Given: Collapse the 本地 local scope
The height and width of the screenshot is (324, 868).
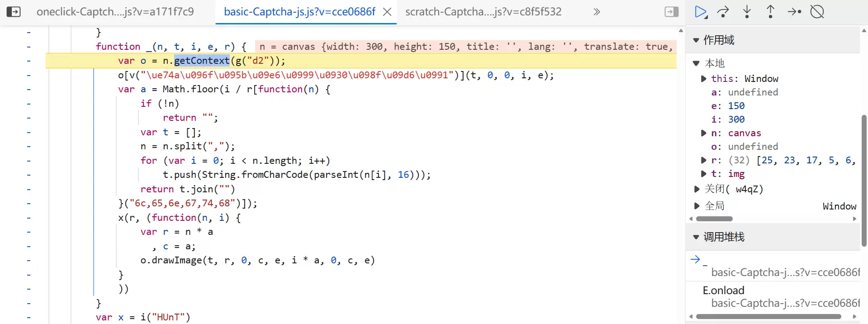Looking at the screenshot, I should pos(697,63).
